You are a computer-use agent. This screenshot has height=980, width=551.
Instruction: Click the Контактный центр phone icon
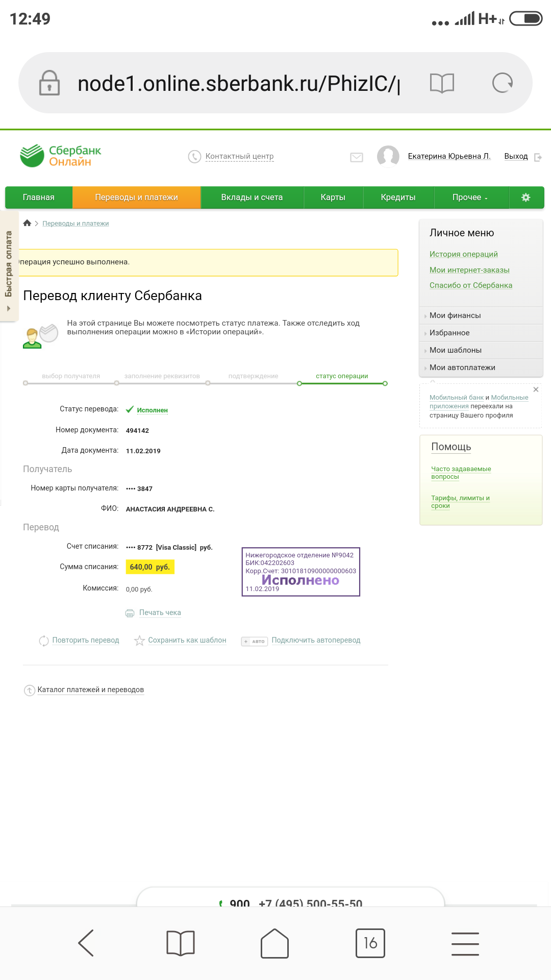click(x=194, y=156)
